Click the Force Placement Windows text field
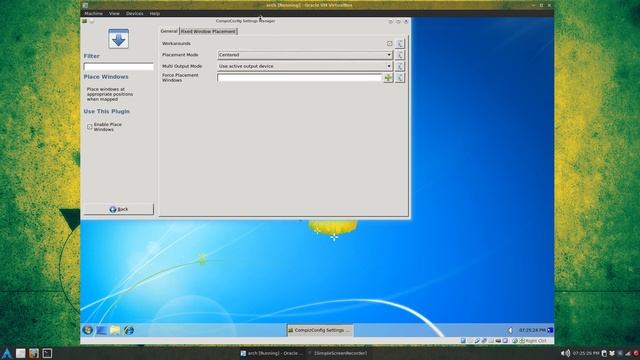The height and width of the screenshot is (360, 640). 300,78
